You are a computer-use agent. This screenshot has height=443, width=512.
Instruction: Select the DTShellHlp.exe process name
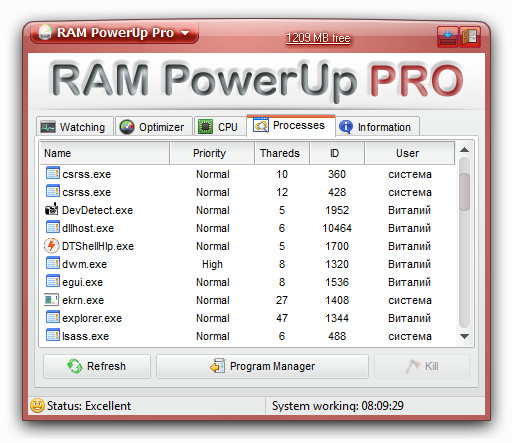(98, 246)
